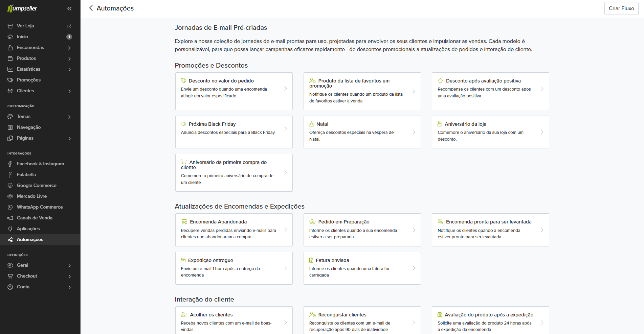Click the Mercado Livre icon in sidebar
Screen dimensions: 644x334
(x=10, y=196)
